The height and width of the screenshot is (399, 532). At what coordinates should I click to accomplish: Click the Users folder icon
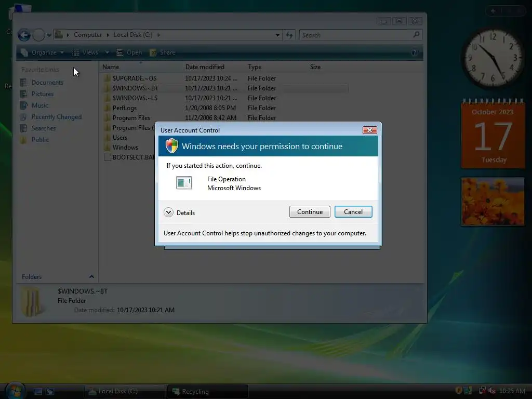coord(107,137)
